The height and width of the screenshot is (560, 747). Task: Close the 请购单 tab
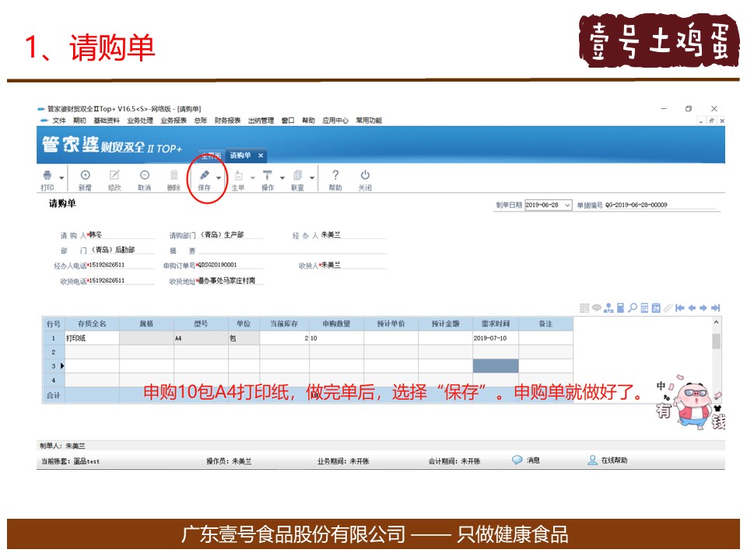261,156
